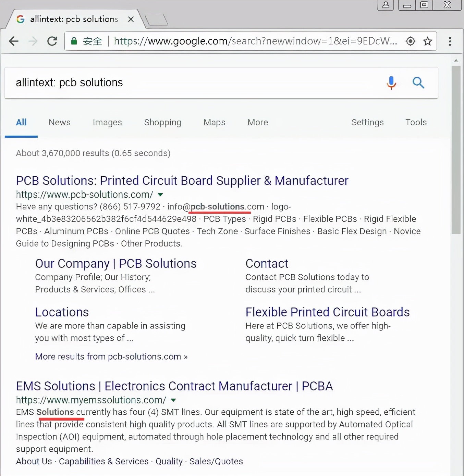Open the Locations sitelink

62,312
